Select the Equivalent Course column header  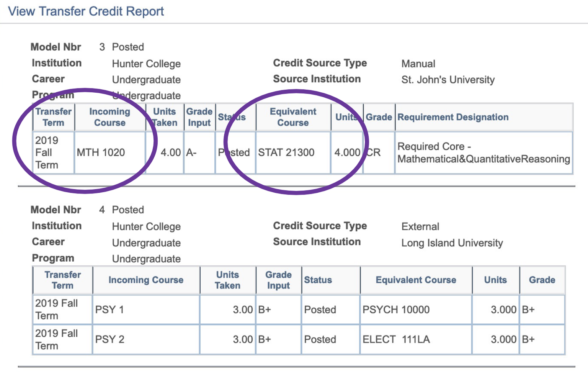point(293,117)
